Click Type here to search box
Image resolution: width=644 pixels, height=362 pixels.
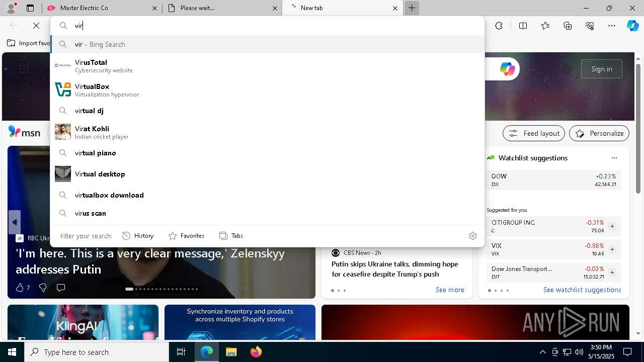pos(97,352)
